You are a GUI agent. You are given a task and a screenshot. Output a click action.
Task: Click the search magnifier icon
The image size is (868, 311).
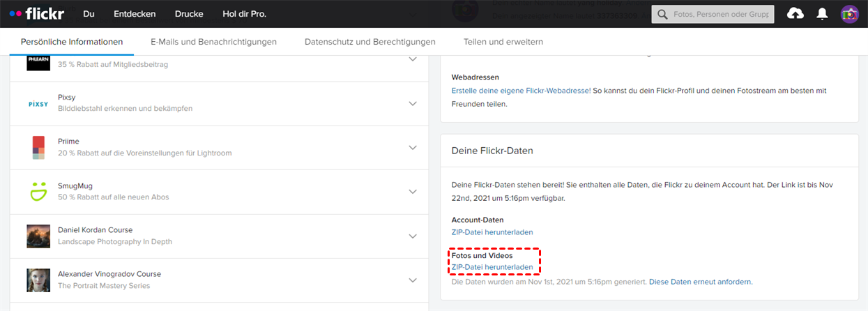pyautogui.click(x=662, y=14)
